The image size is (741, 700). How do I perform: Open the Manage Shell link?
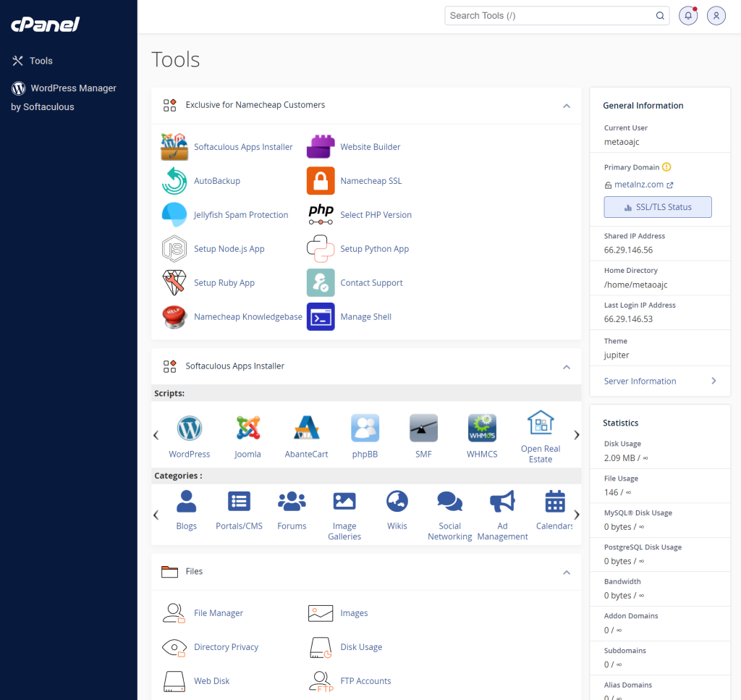365,316
